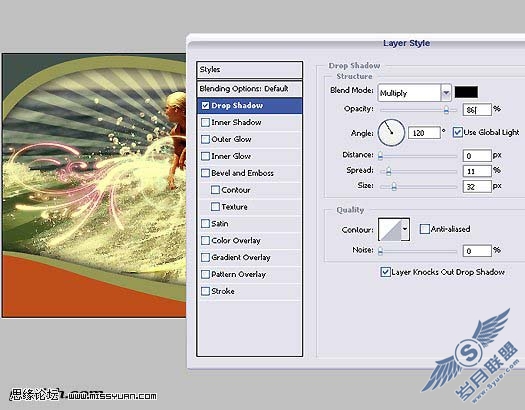Viewport: 525px width, 410px height.
Task: Toggle Use Global Light checkbox
Action: pyautogui.click(x=457, y=132)
